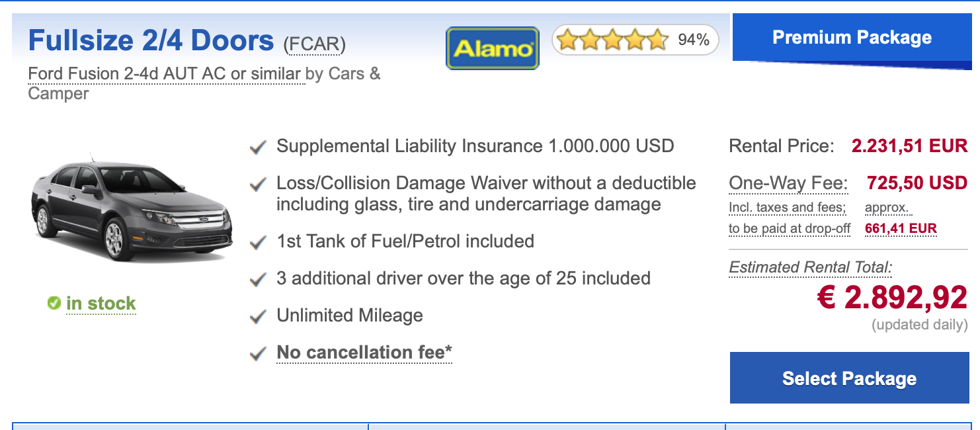Click the Loss/Collision Damage Waiver checkmark
This screenshot has height=430, width=980.
pyautogui.click(x=258, y=185)
